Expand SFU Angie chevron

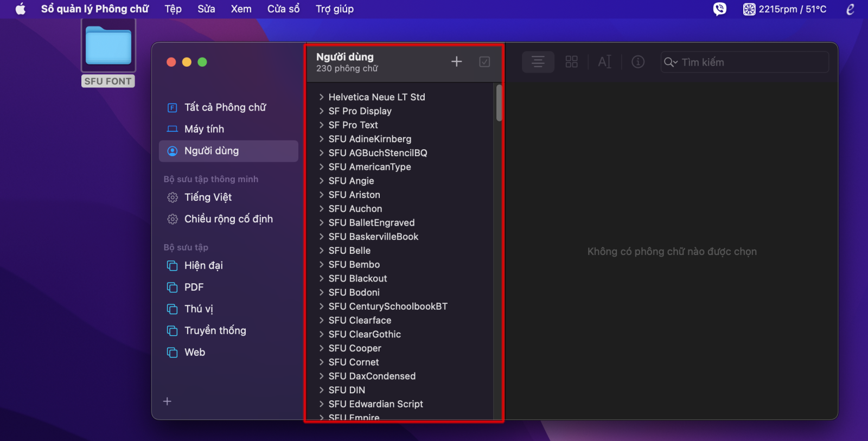pos(321,181)
